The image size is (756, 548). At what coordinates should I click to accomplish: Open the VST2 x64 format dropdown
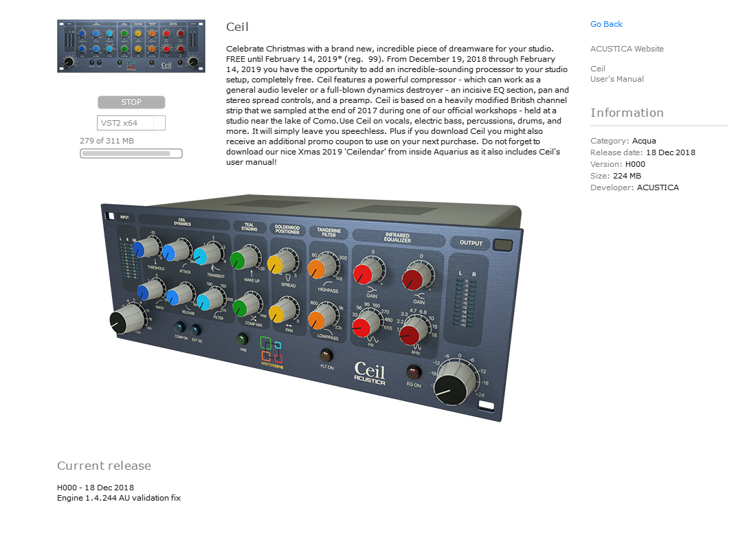click(131, 123)
